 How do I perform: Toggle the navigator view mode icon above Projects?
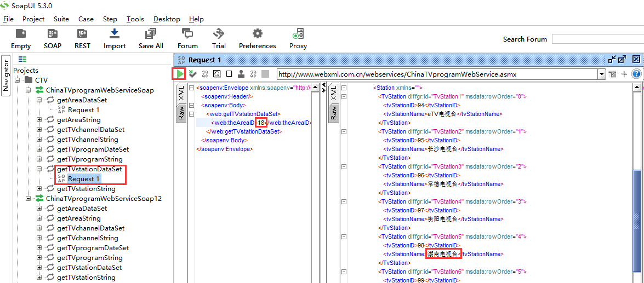pos(22,59)
